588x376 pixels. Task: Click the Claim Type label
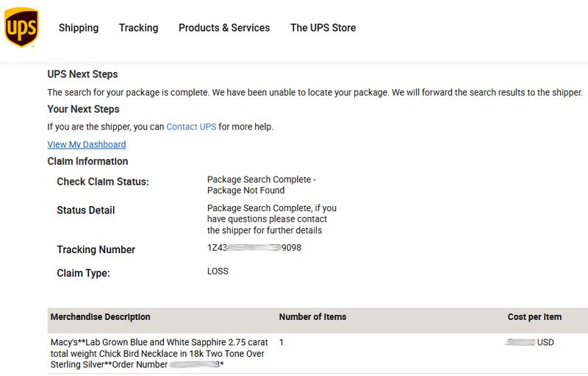83,273
